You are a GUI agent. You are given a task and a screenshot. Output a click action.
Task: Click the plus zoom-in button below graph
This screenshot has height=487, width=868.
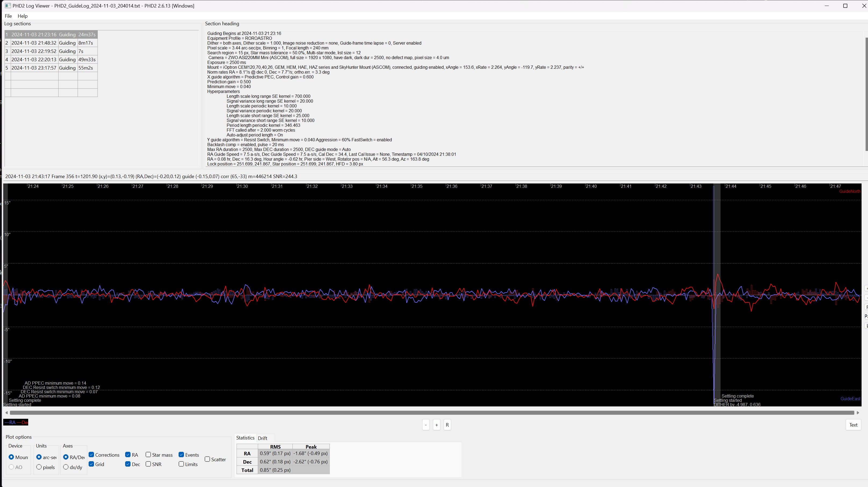(x=436, y=425)
